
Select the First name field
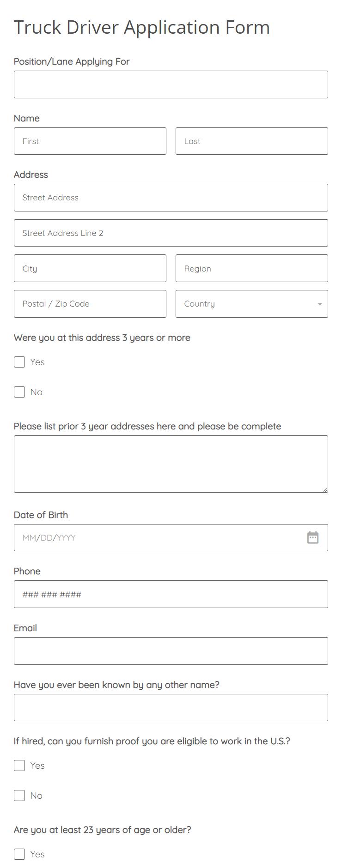tap(90, 141)
